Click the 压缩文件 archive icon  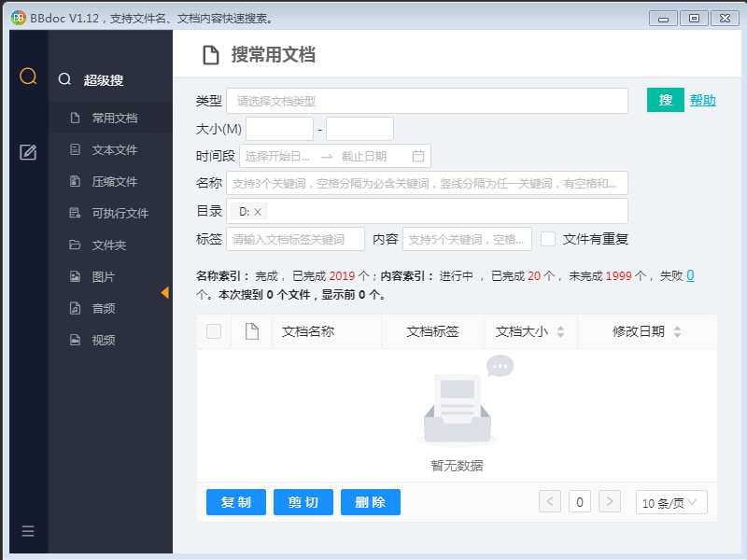(75, 181)
